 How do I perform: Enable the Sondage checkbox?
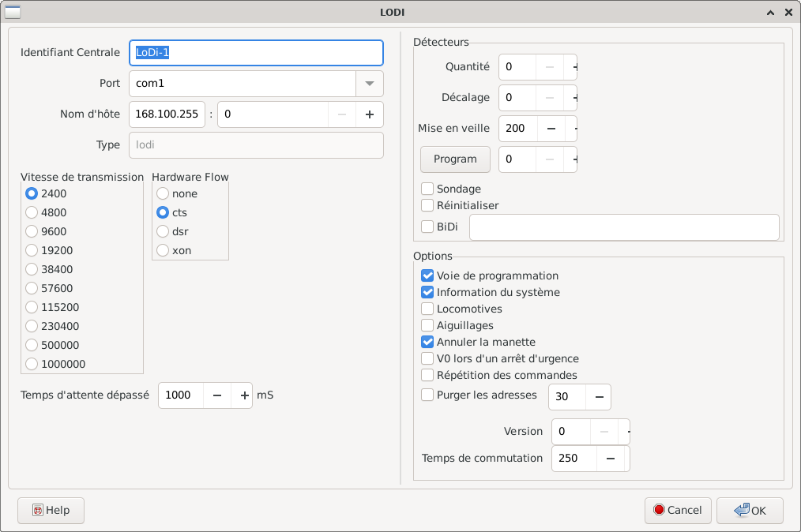click(427, 189)
